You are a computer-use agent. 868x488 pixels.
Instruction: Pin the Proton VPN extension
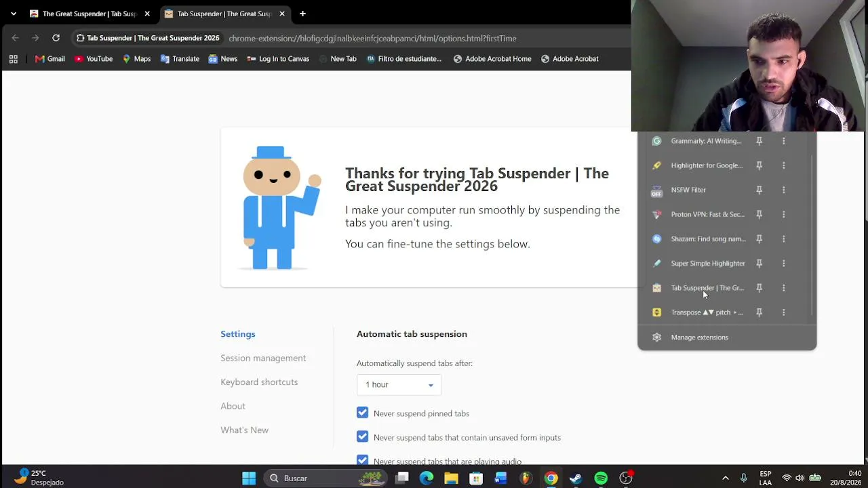(759, 214)
